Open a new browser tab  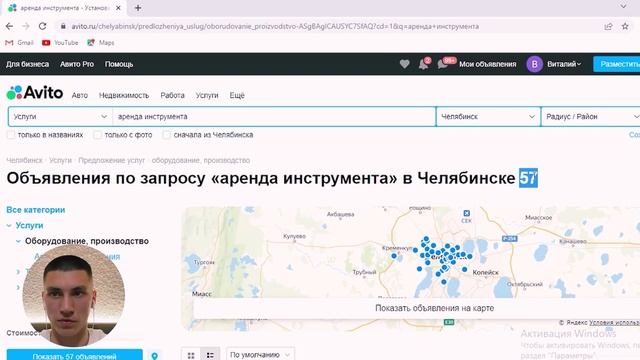[138, 8]
